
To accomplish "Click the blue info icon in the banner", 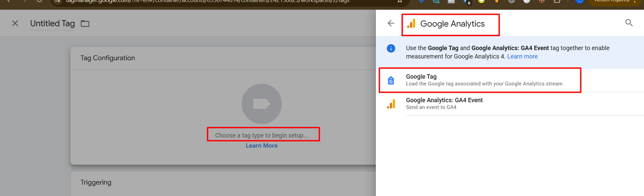I will click(x=391, y=48).
